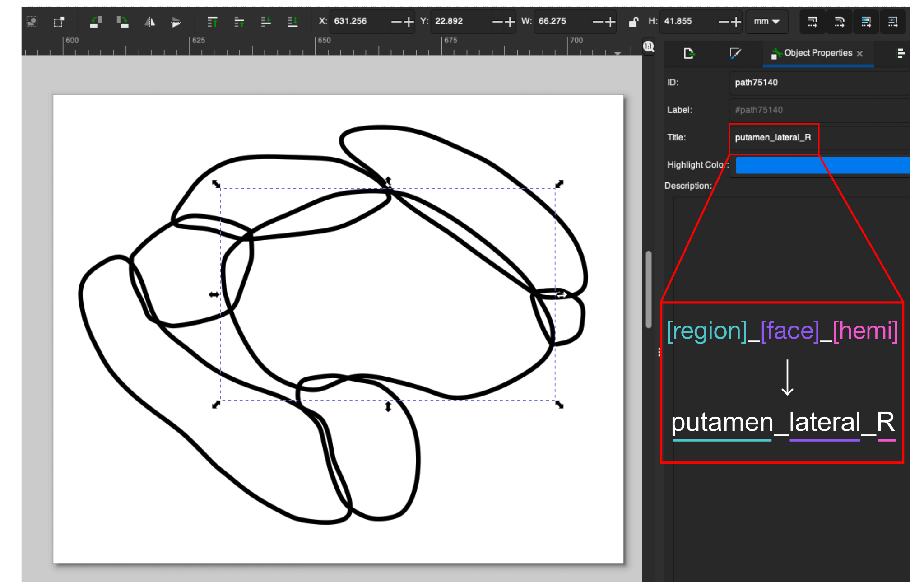Open the Objects panel icon on the far right
The width and height of the screenshot is (924, 587).
click(900, 53)
